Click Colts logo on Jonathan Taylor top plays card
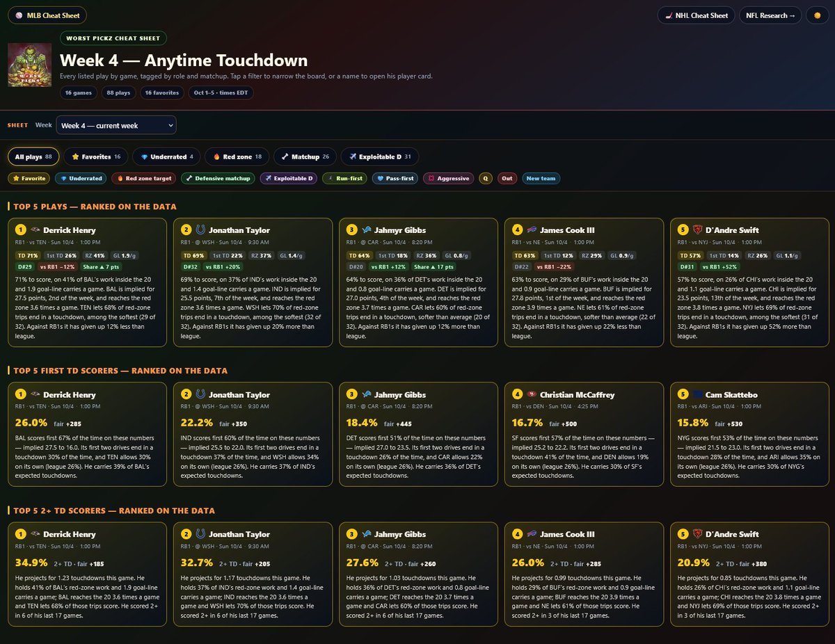This screenshot has height=644, width=835. 200,230
